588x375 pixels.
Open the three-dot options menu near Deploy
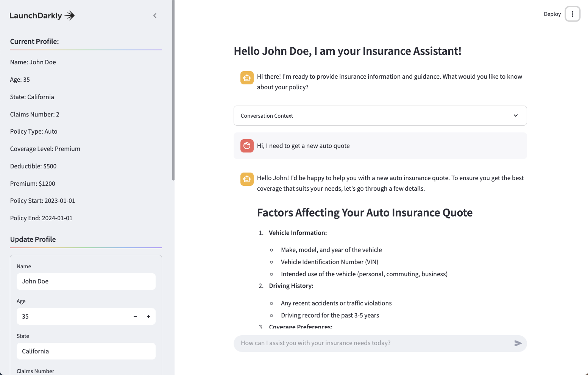(x=572, y=14)
